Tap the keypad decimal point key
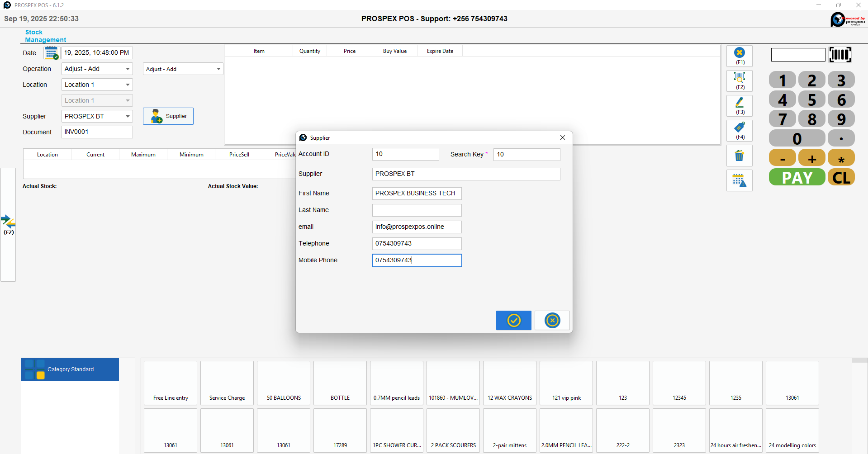 (x=841, y=138)
